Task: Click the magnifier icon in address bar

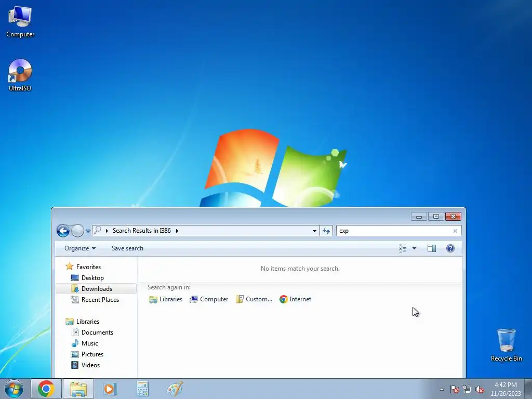Action: [x=98, y=230]
